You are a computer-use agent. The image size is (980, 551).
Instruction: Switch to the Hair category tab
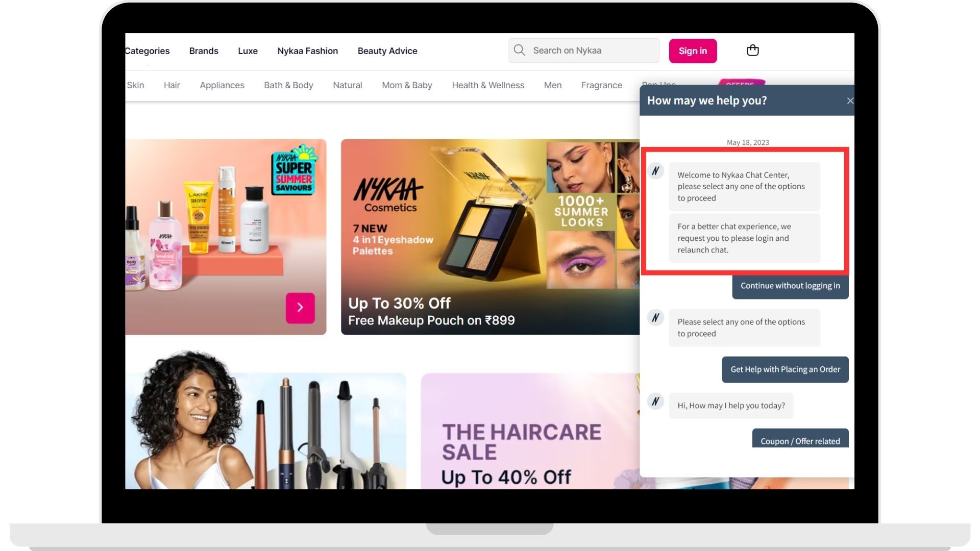point(171,85)
